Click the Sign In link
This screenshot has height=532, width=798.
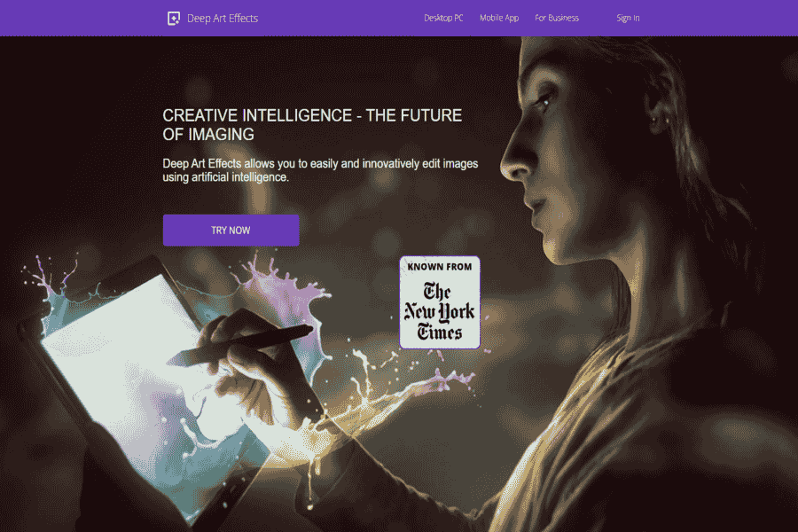[628, 18]
